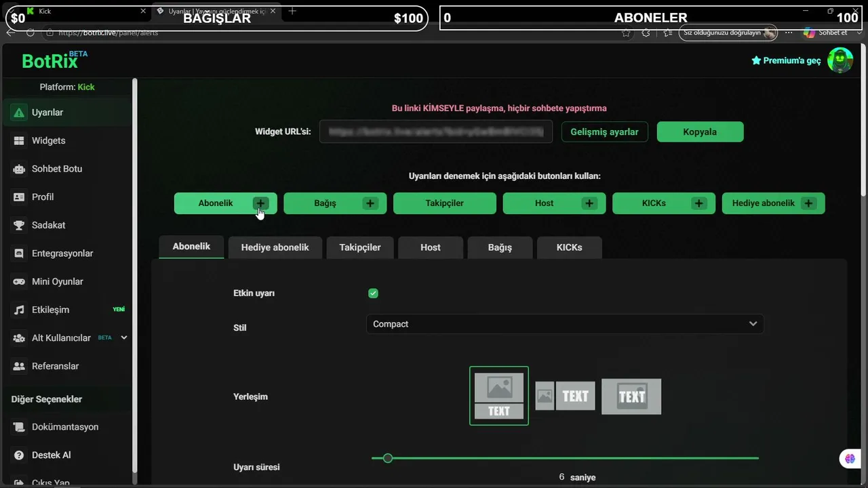Click the plus icon on the Abonelik test button
Screen dimensions: 868x488
pyautogui.click(x=260, y=203)
